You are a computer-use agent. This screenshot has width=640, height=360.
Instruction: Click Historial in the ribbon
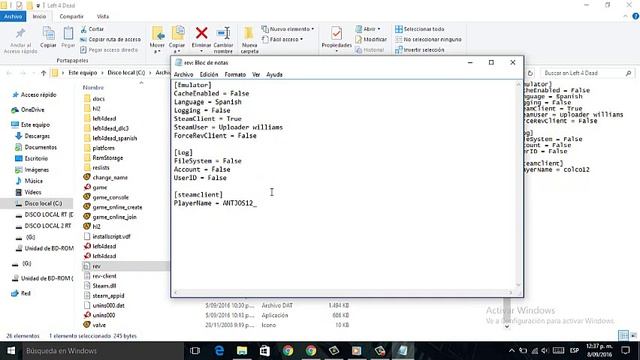pyautogui.click(x=369, y=50)
